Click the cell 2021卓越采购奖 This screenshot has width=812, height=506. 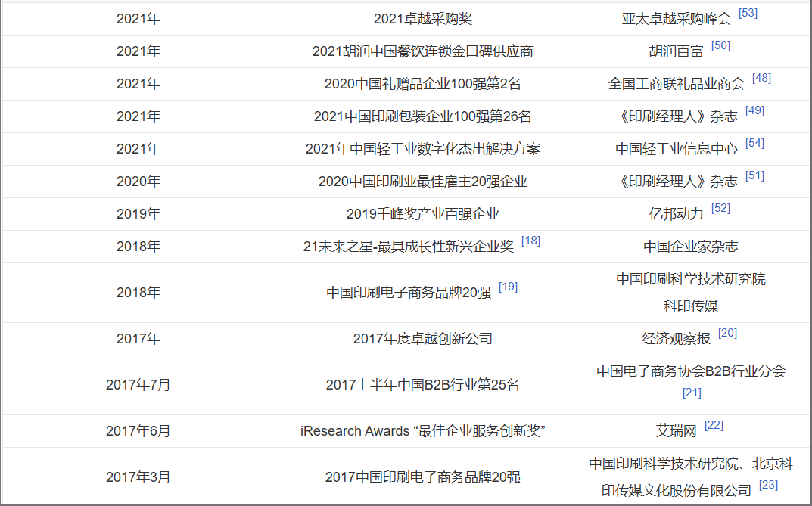click(x=422, y=19)
